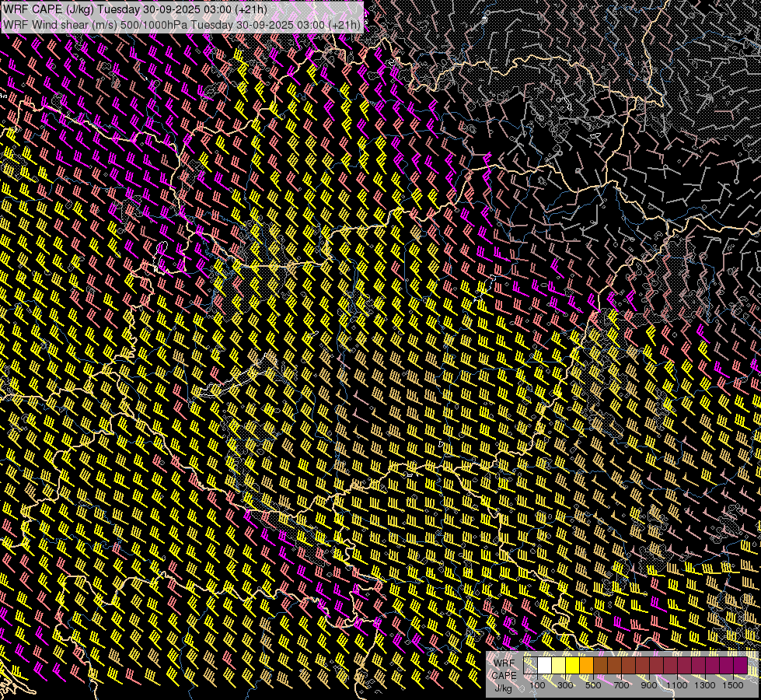
Task: Click the '300' legend value
Action: [565, 685]
